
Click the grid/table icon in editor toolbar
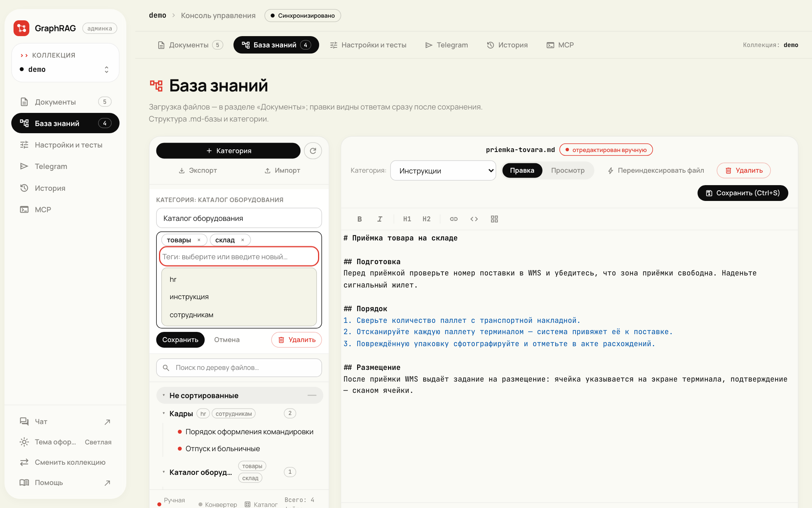click(494, 219)
